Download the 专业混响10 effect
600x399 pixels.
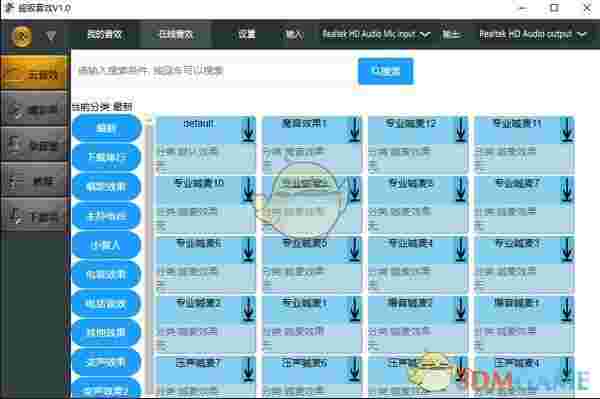point(248,189)
